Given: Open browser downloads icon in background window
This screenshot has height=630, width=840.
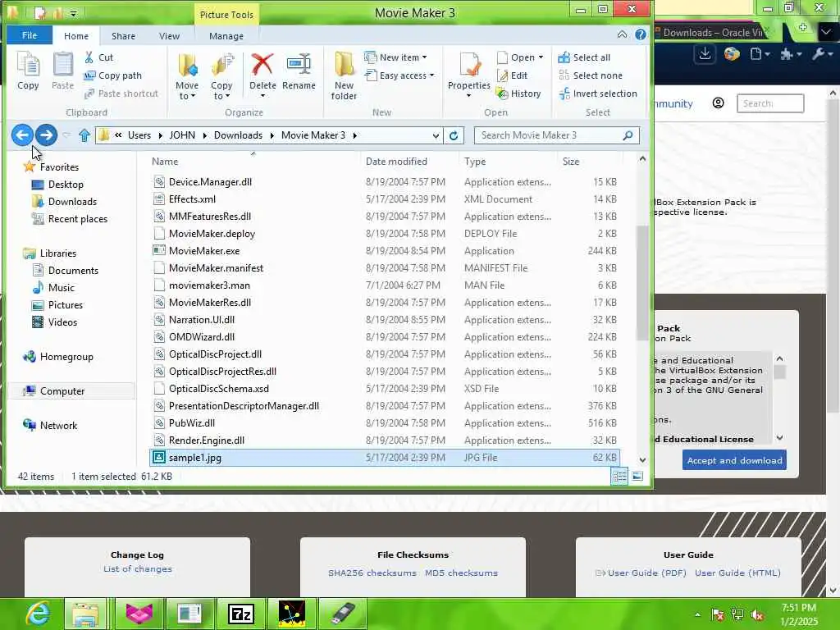Looking at the screenshot, I should pos(705,54).
